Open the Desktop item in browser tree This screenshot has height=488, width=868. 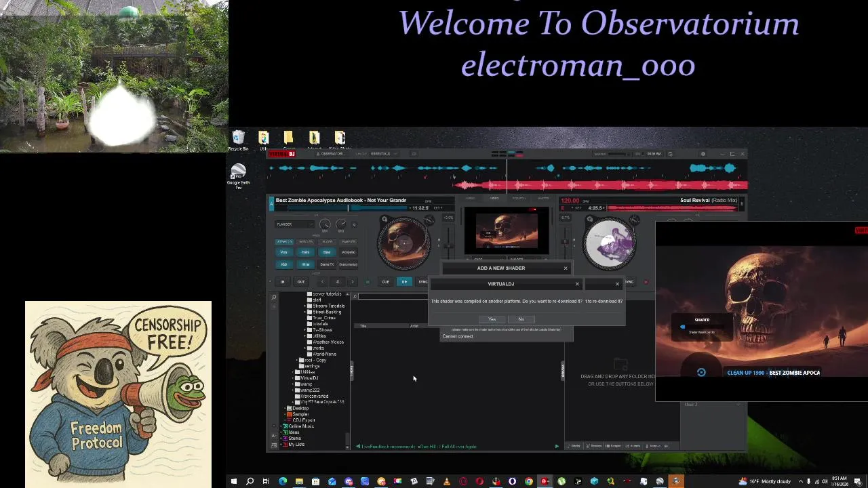[300, 408]
